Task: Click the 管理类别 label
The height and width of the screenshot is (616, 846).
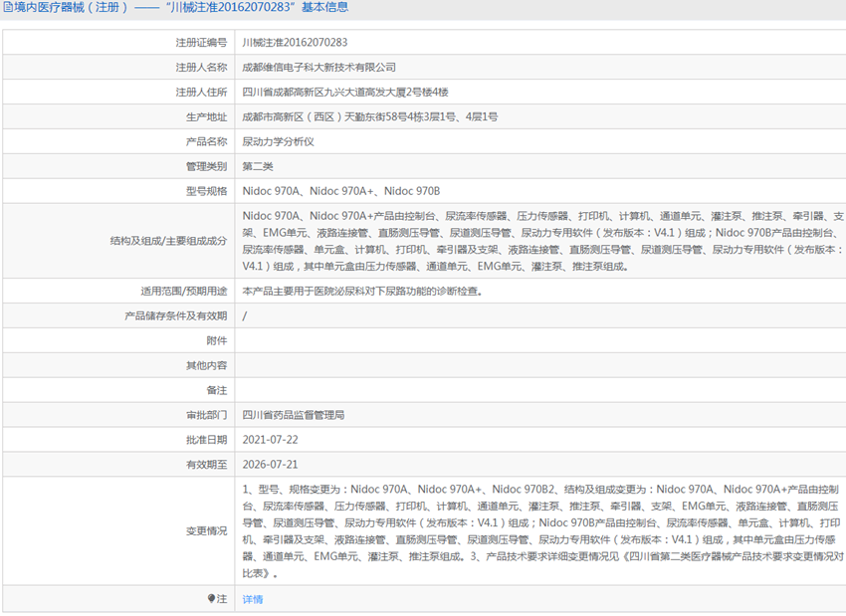Action: click(x=206, y=166)
